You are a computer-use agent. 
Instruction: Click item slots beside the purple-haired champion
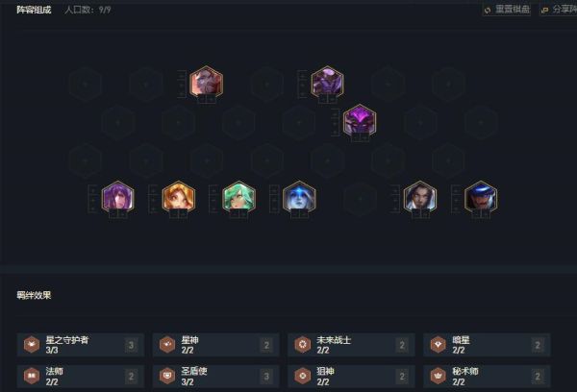[x=93, y=199]
